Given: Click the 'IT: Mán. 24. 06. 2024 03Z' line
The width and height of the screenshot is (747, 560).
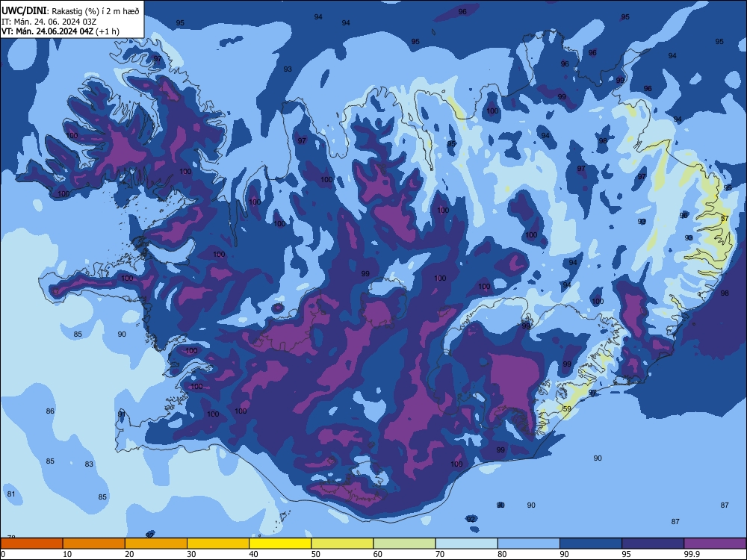Looking at the screenshot, I should (49, 22).
